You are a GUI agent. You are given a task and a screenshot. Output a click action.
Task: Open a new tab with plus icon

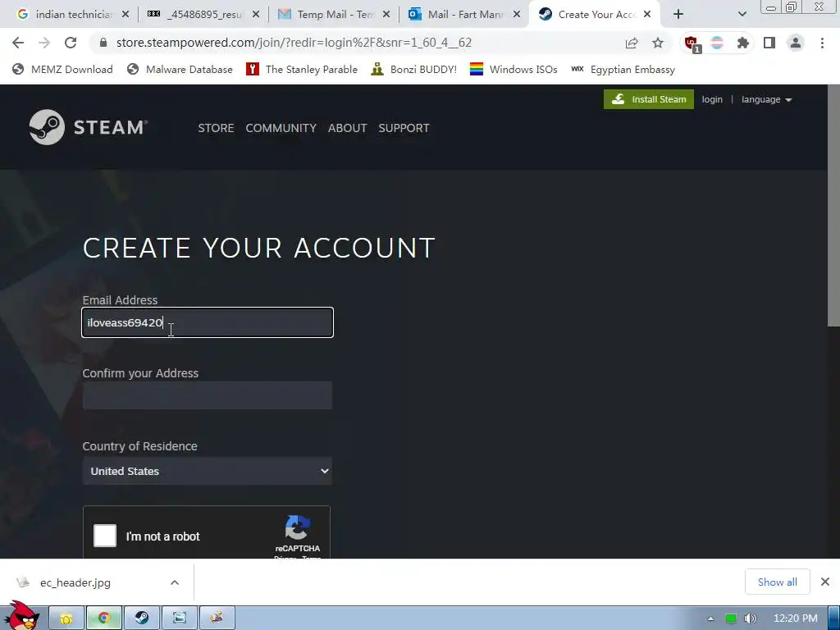pos(678,15)
